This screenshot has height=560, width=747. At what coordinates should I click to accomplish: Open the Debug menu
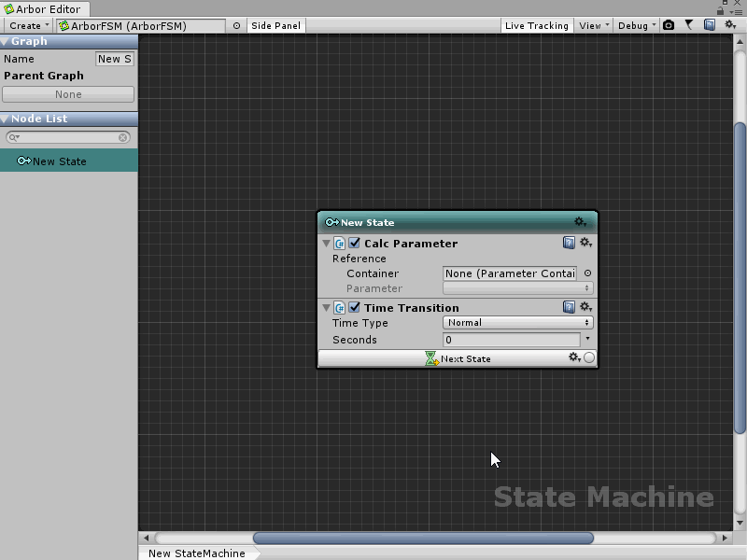click(x=636, y=25)
